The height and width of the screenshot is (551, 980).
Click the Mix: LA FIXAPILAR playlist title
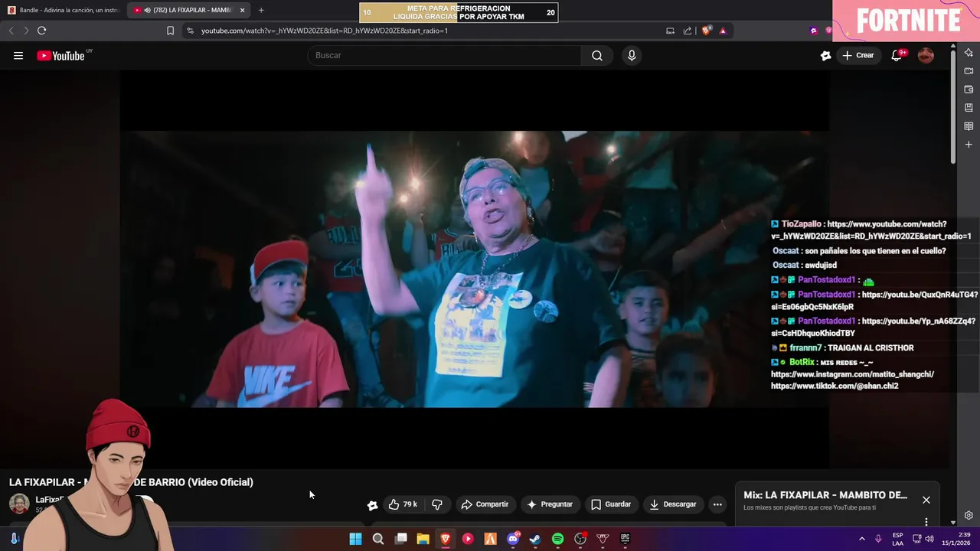pyautogui.click(x=825, y=495)
